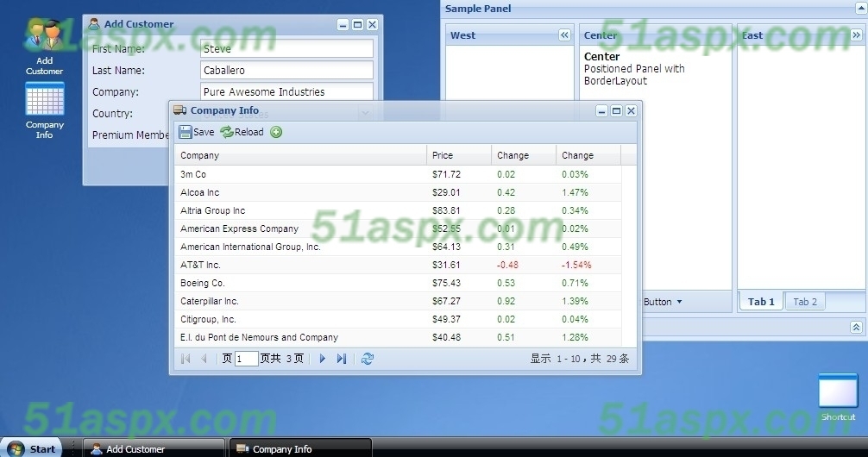This screenshot has width=868, height=457.
Task: Click the $31.61 price cell
Action: tap(459, 265)
